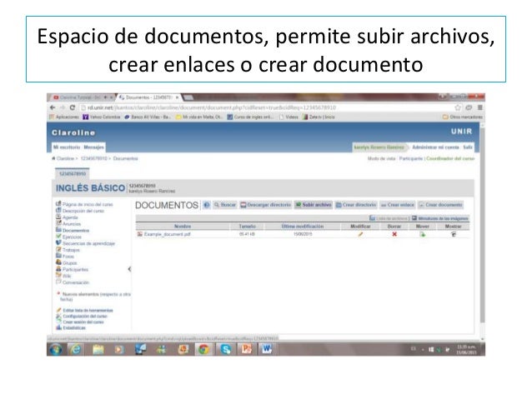This screenshot has height=399, width=532.
Task: Click Claroline breadcrumb home link
Action: (65, 158)
